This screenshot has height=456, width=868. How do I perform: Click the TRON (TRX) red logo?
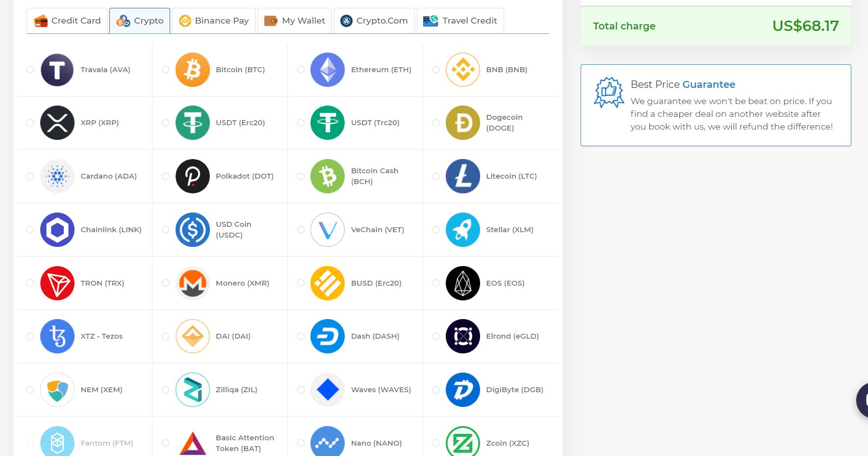[x=57, y=283]
